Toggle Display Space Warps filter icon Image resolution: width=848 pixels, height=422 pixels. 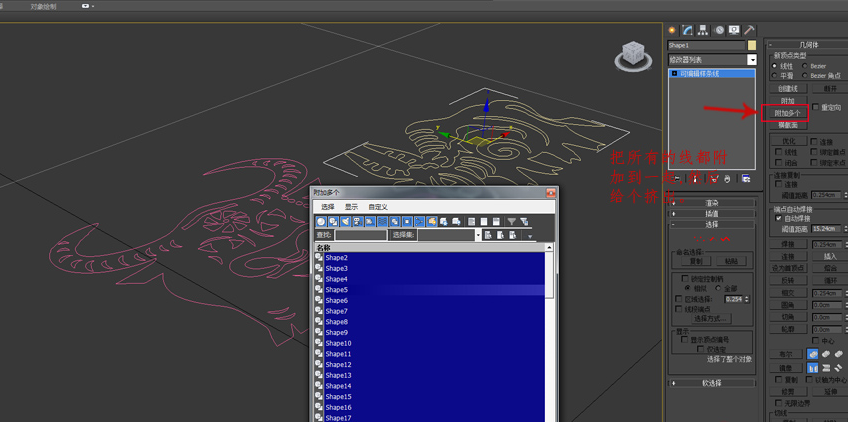coord(382,222)
